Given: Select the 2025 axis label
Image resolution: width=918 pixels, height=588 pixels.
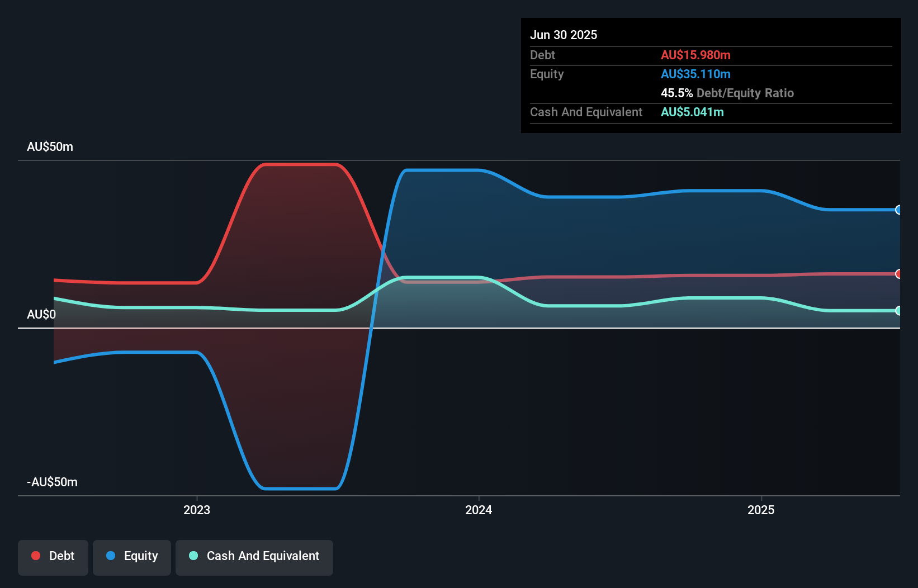Looking at the screenshot, I should pyautogui.click(x=761, y=510).
